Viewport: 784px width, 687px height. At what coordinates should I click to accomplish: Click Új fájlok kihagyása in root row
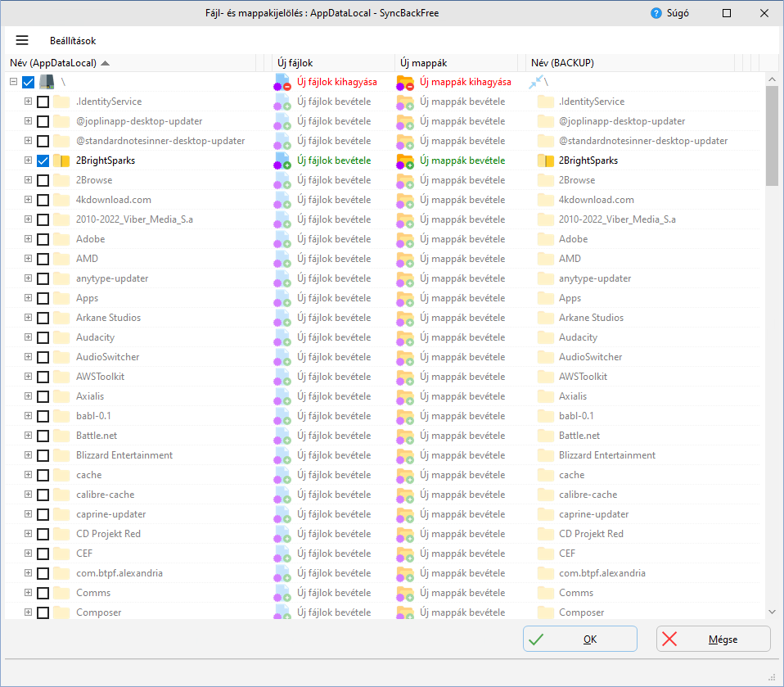click(x=337, y=82)
